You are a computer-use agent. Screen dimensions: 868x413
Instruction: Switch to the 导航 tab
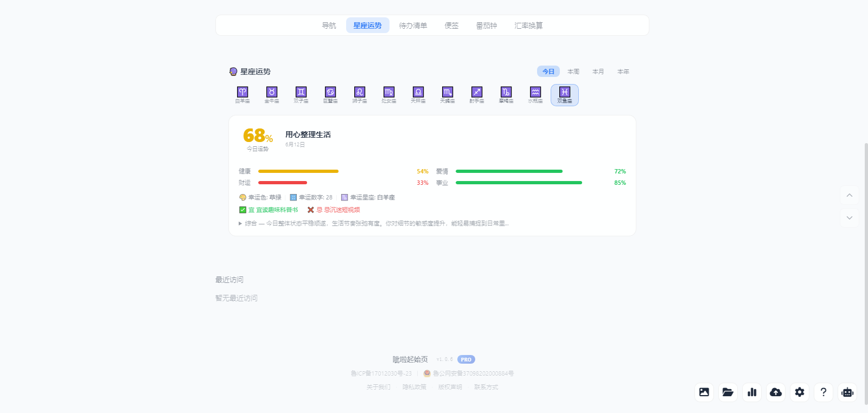(x=329, y=25)
